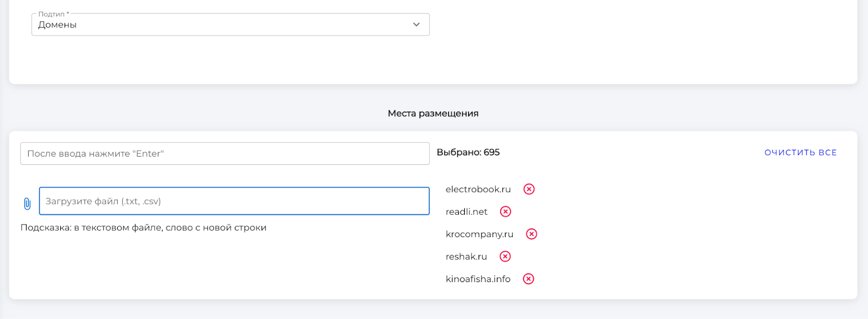This screenshot has height=319, width=868.
Task: Remove krocompany.ru from the placements list
Action: 532,234
